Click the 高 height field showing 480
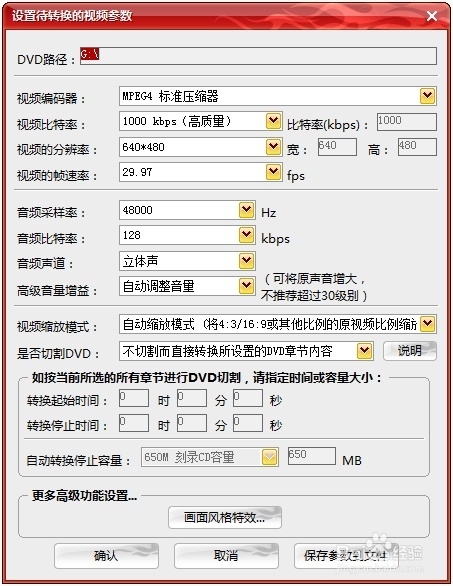This screenshot has width=453, height=586. point(417,147)
